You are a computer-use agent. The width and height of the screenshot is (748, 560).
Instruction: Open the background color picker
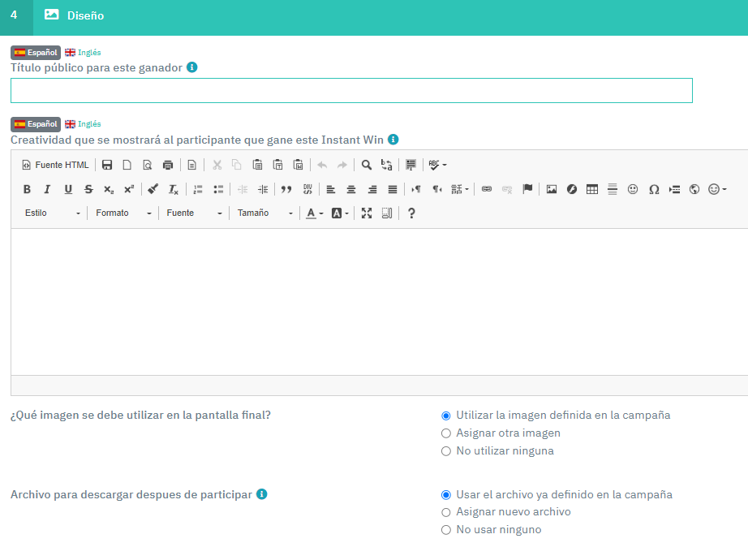pos(340,213)
